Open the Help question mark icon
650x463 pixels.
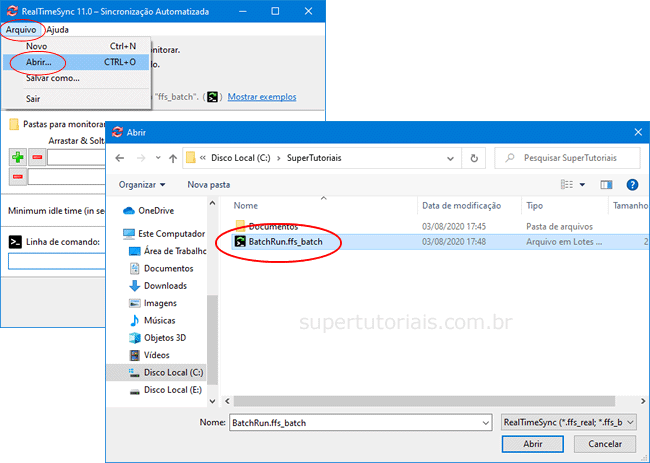(x=632, y=185)
